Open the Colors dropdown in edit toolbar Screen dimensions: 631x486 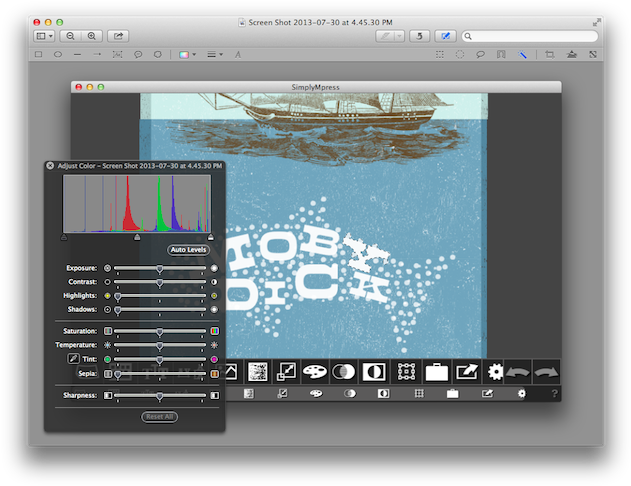click(188, 54)
